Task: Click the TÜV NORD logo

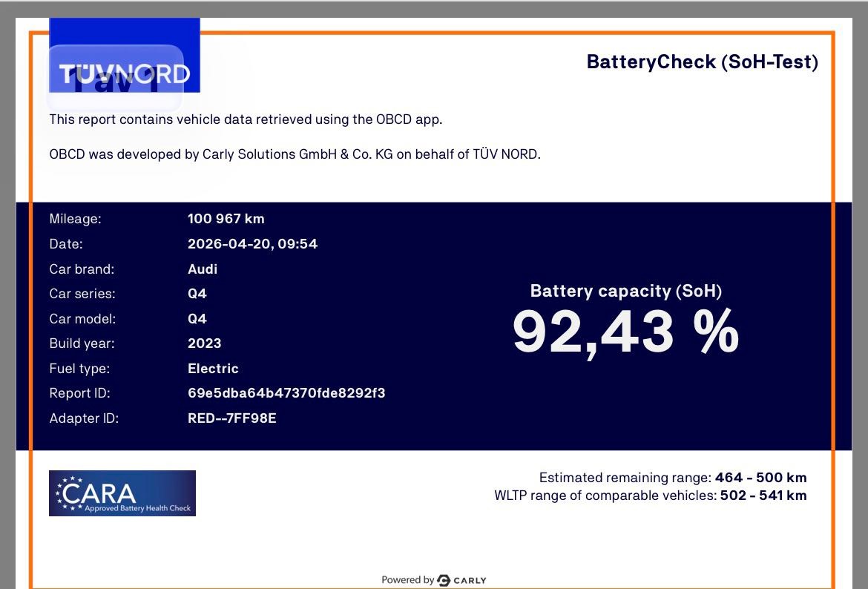Action: (x=124, y=73)
